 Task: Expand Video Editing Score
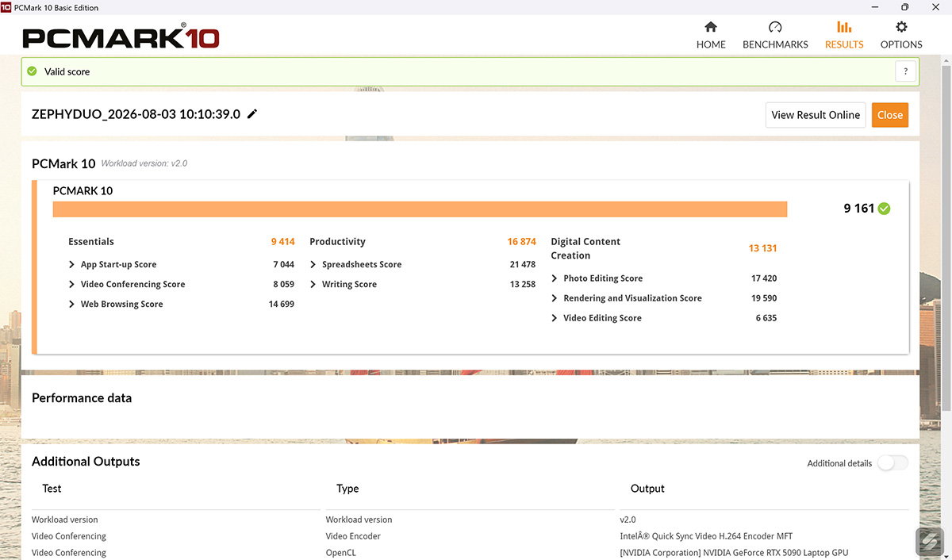point(555,318)
